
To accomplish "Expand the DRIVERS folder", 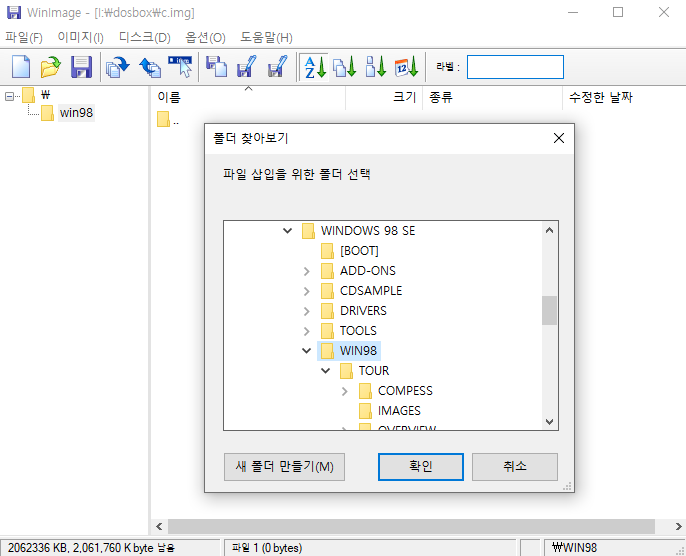I will pyautogui.click(x=307, y=311).
